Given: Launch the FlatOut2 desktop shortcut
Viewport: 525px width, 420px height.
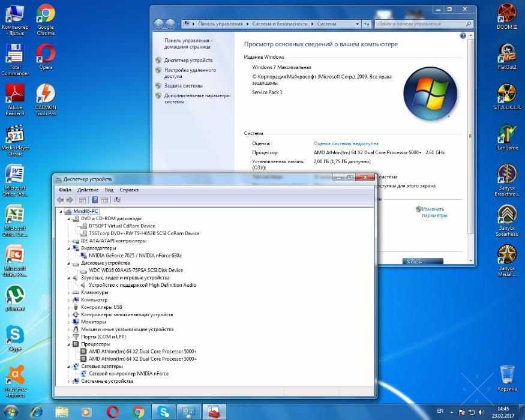Looking at the screenshot, I should (x=507, y=57).
